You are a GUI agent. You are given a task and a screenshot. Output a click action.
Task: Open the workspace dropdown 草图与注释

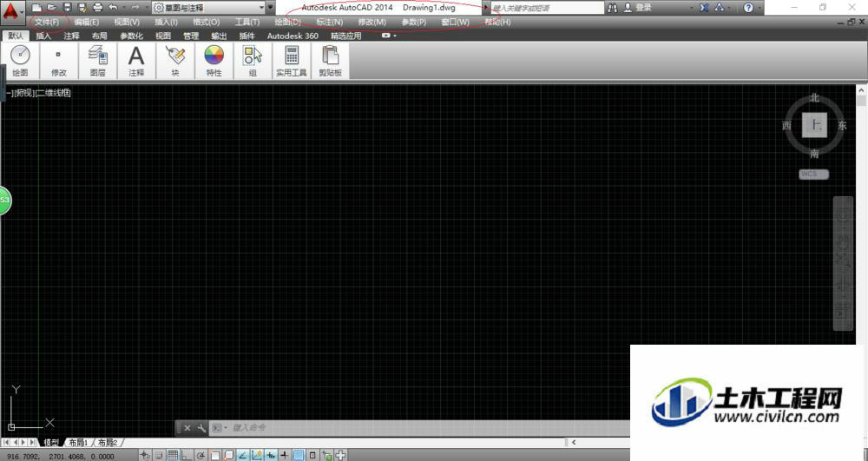point(209,8)
